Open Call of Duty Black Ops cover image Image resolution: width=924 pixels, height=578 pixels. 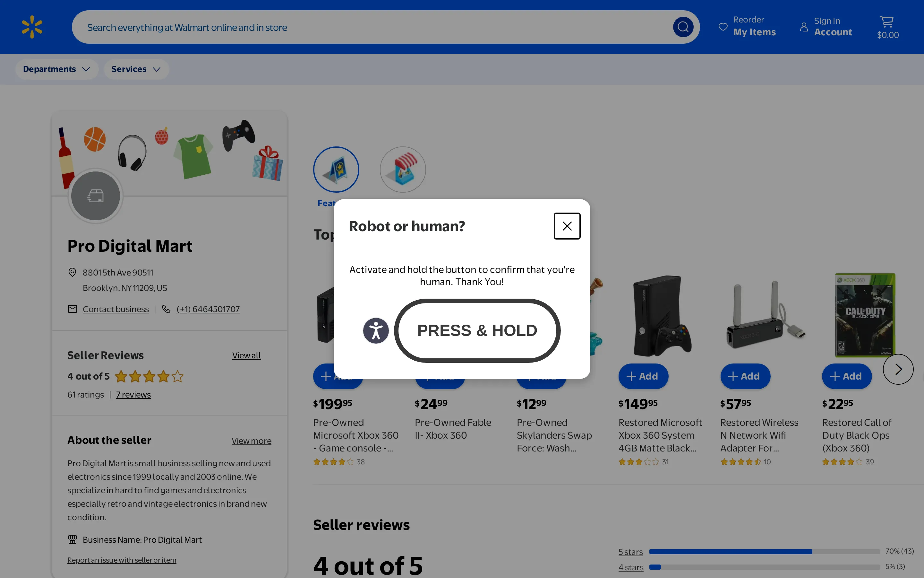coord(865,315)
